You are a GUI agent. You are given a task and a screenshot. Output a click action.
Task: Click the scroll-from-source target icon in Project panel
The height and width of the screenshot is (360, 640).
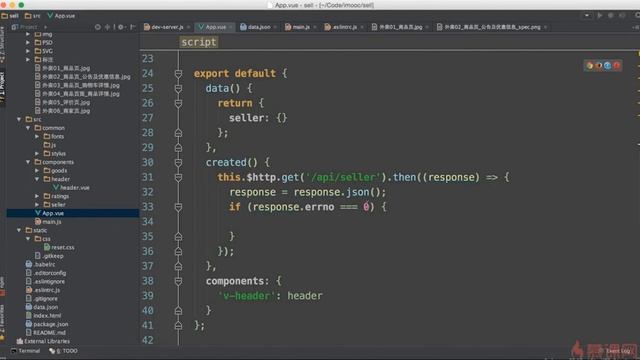(x=98, y=27)
